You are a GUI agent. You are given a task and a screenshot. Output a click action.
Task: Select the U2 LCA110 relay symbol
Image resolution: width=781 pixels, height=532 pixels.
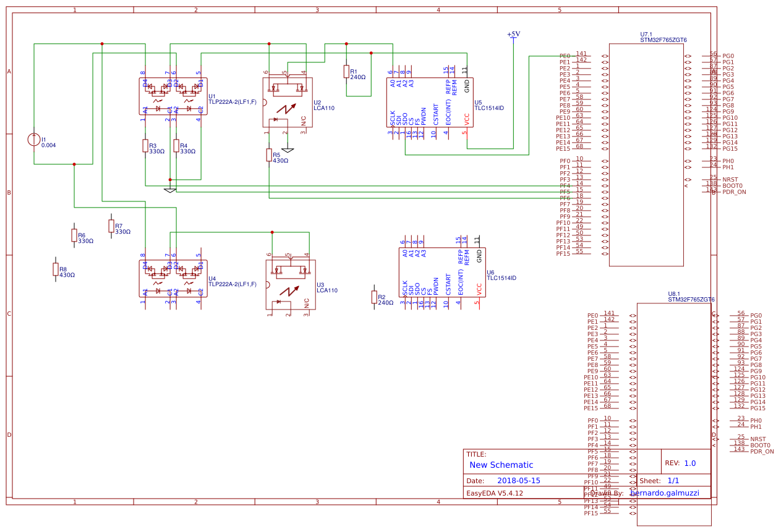point(288,102)
